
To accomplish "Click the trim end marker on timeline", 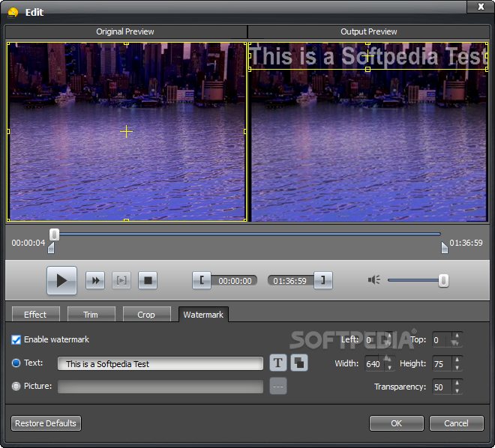I will pos(445,248).
